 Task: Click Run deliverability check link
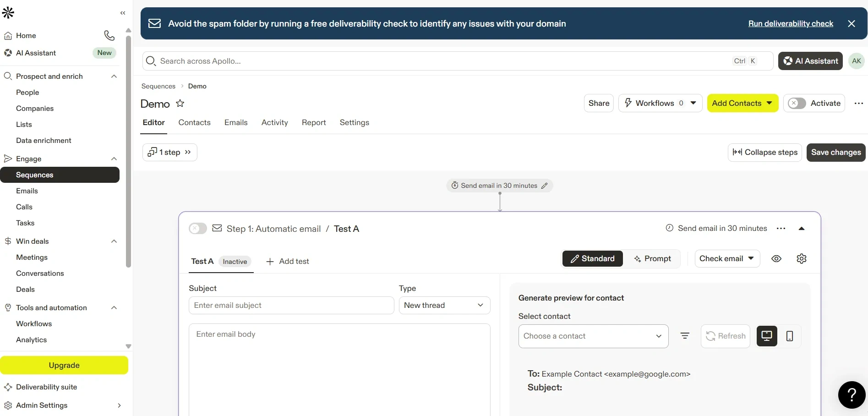[791, 24]
